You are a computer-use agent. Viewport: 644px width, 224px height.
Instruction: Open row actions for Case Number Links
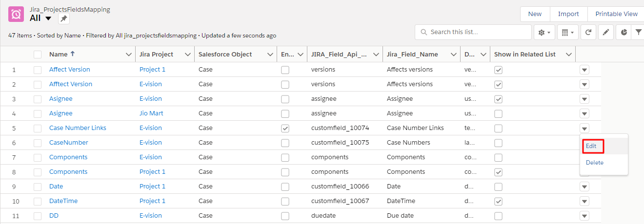coord(584,128)
